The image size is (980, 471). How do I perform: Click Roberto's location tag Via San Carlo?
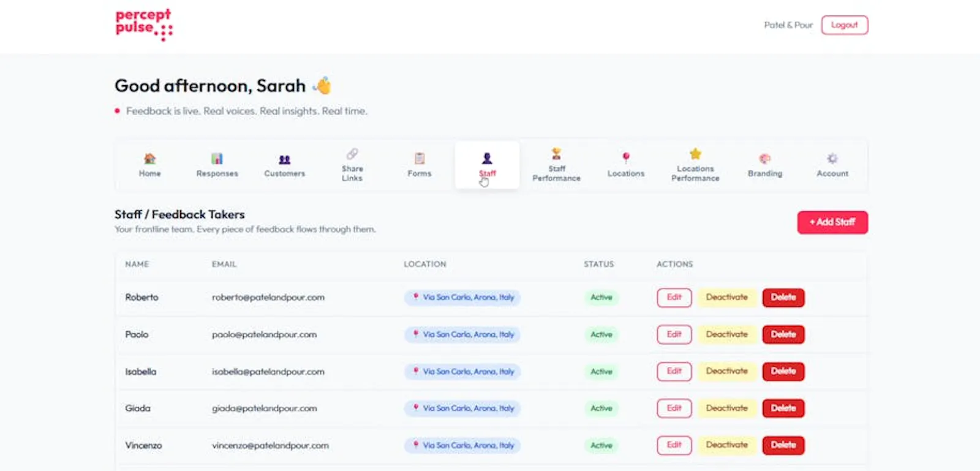(x=462, y=298)
